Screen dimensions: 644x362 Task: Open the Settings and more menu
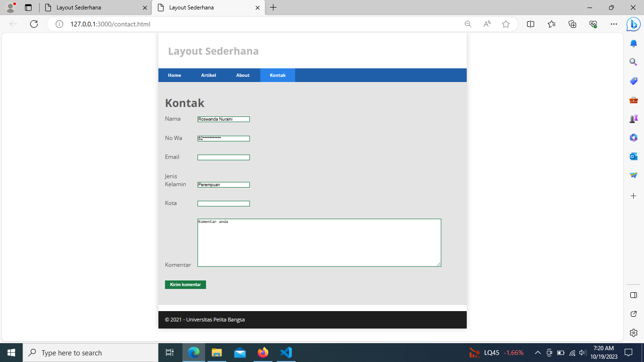pyautogui.click(x=613, y=24)
